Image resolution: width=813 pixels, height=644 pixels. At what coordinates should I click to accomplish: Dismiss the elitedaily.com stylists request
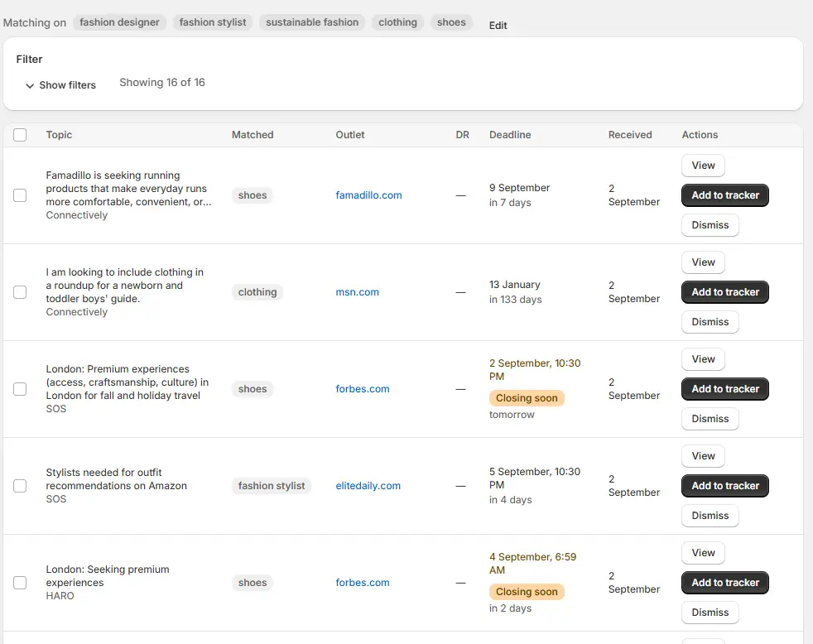[710, 516]
